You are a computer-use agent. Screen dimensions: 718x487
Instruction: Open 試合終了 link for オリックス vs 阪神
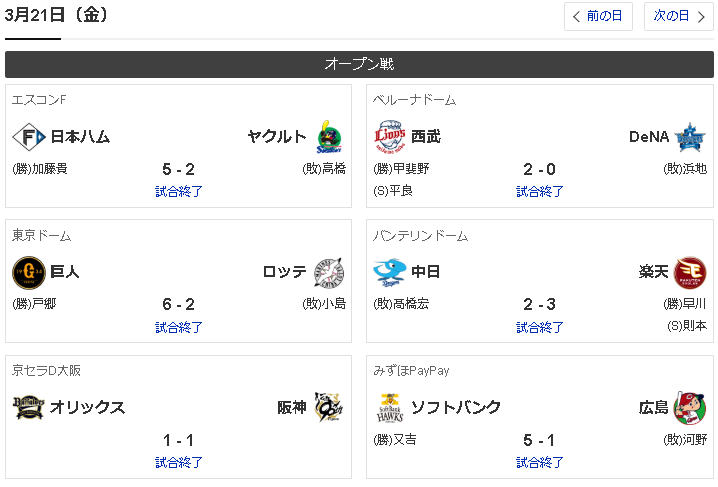179,462
